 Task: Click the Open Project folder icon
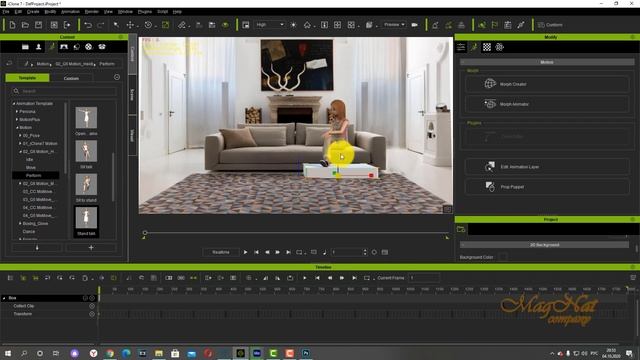(25, 25)
